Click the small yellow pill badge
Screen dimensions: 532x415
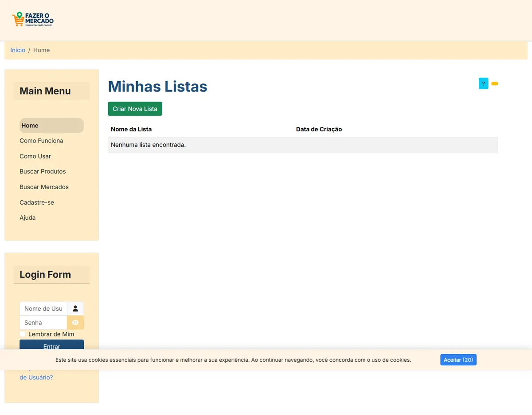coord(495,83)
